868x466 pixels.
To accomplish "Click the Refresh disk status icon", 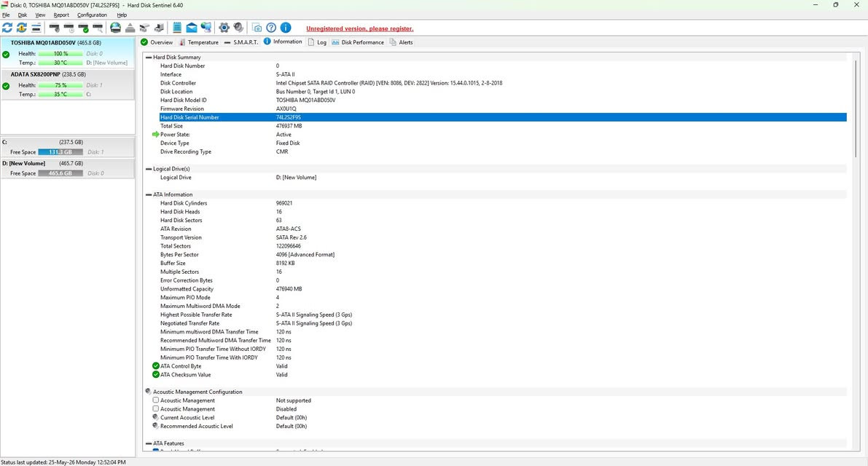I will click(7, 28).
